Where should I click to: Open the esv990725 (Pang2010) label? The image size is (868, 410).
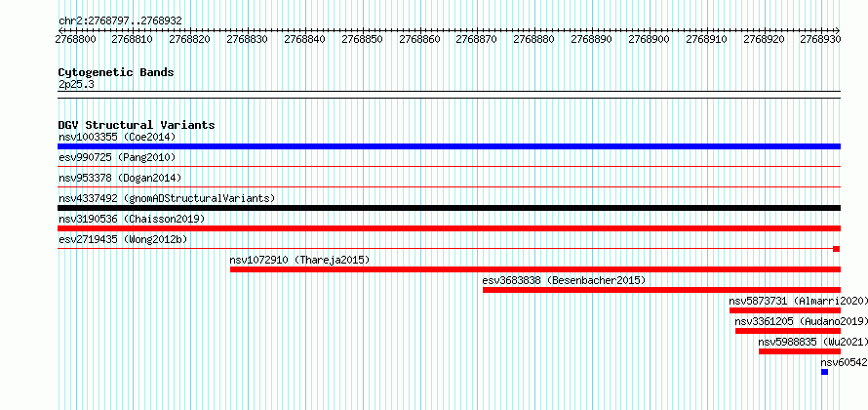tap(117, 158)
